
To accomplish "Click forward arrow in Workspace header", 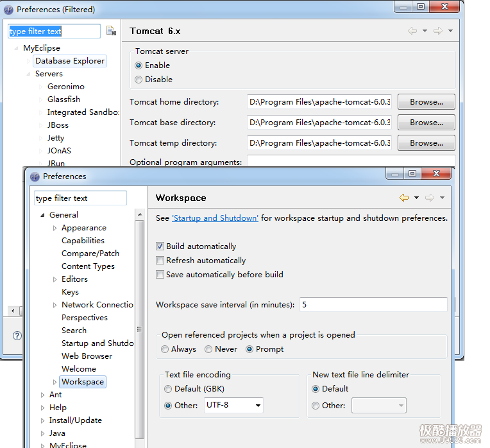I will point(429,198).
